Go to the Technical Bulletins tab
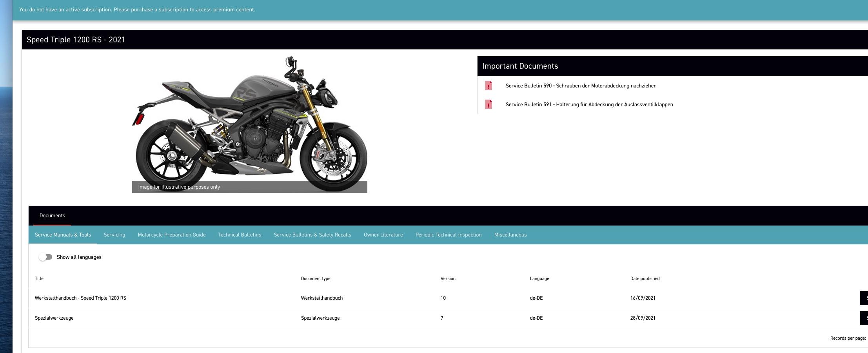 [240, 235]
